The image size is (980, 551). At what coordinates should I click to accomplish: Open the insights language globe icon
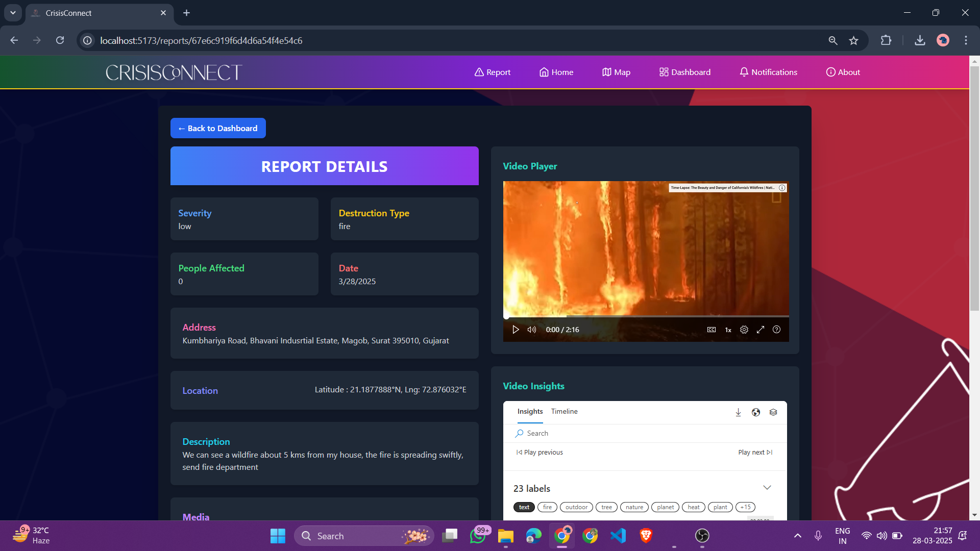[755, 412]
